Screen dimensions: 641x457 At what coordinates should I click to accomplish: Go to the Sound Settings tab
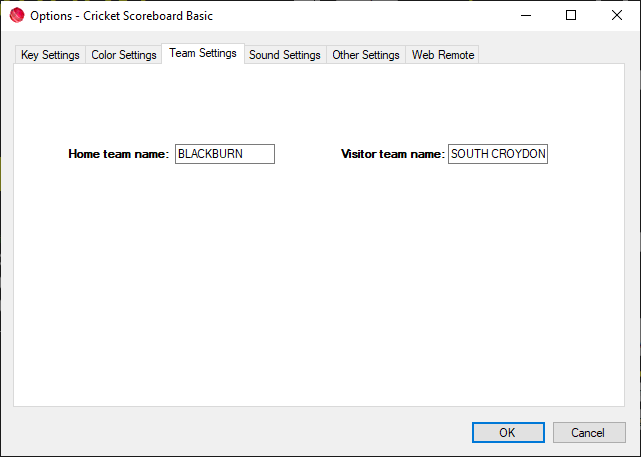285,55
